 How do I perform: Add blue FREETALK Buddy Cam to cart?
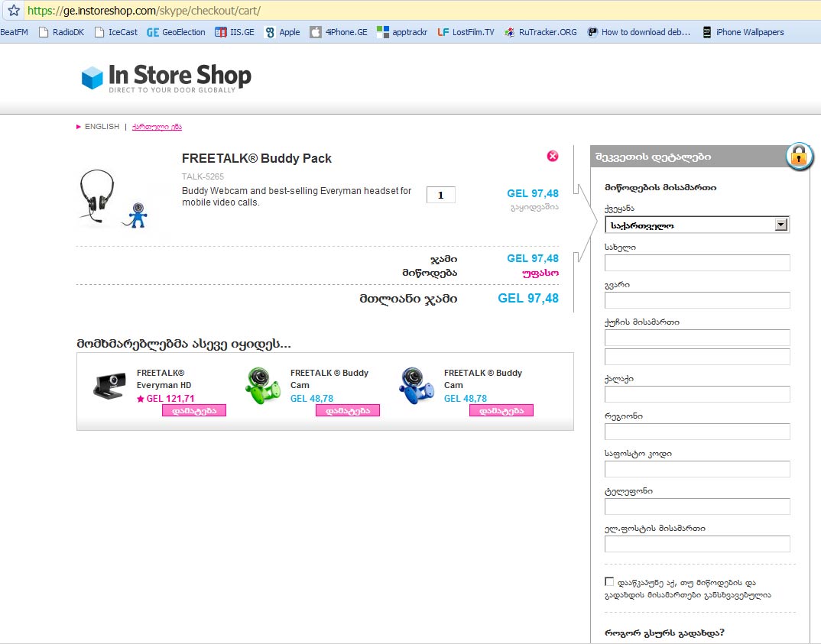point(501,411)
